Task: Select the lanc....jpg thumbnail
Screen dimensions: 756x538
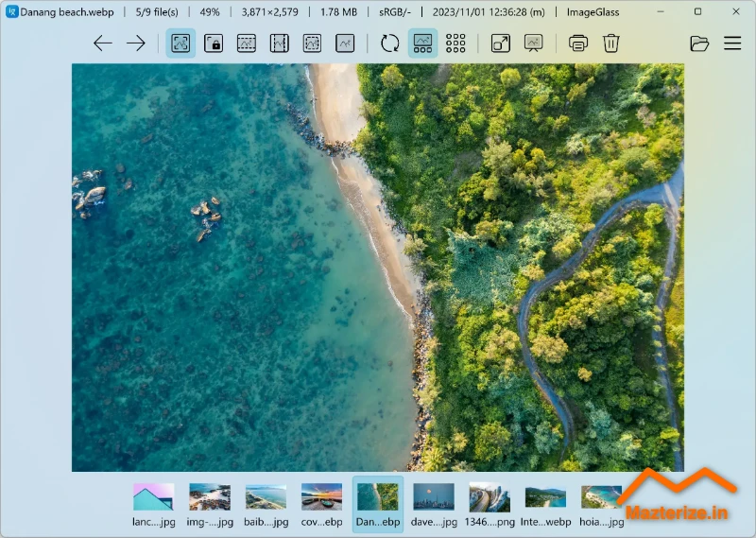Action: pyautogui.click(x=154, y=505)
